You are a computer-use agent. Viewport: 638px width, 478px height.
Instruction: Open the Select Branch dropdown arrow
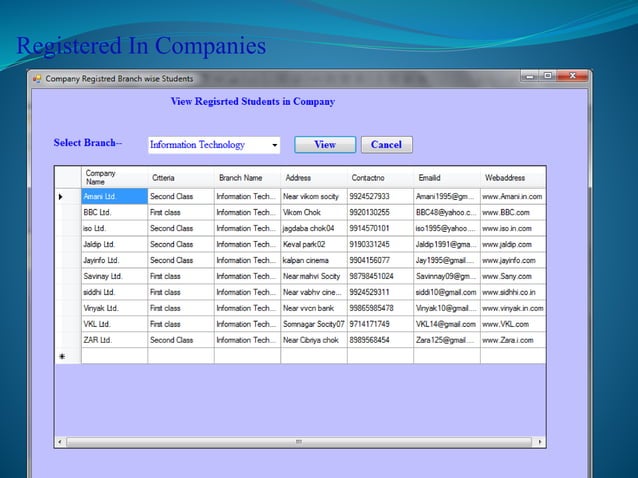pos(275,145)
